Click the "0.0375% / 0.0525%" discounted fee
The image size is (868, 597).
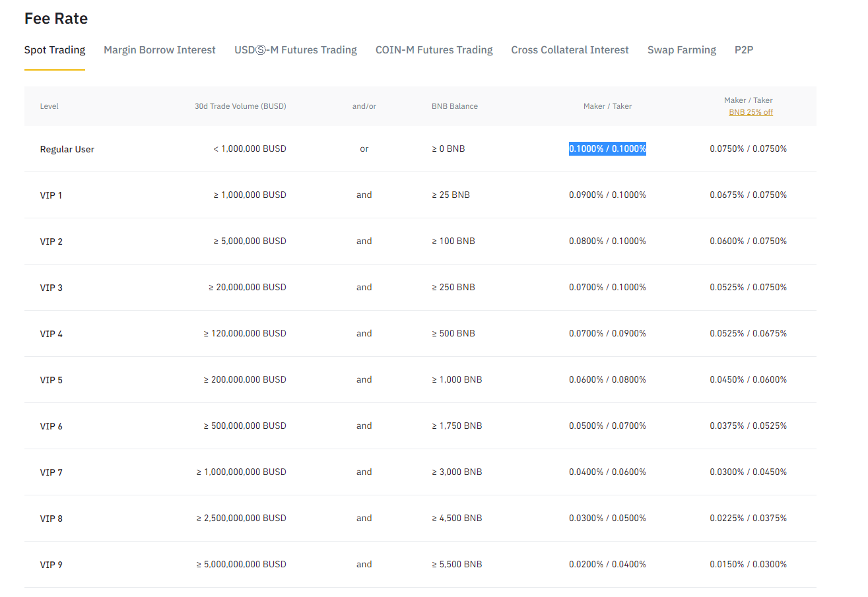pyautogui.click(x=749, y=426)
